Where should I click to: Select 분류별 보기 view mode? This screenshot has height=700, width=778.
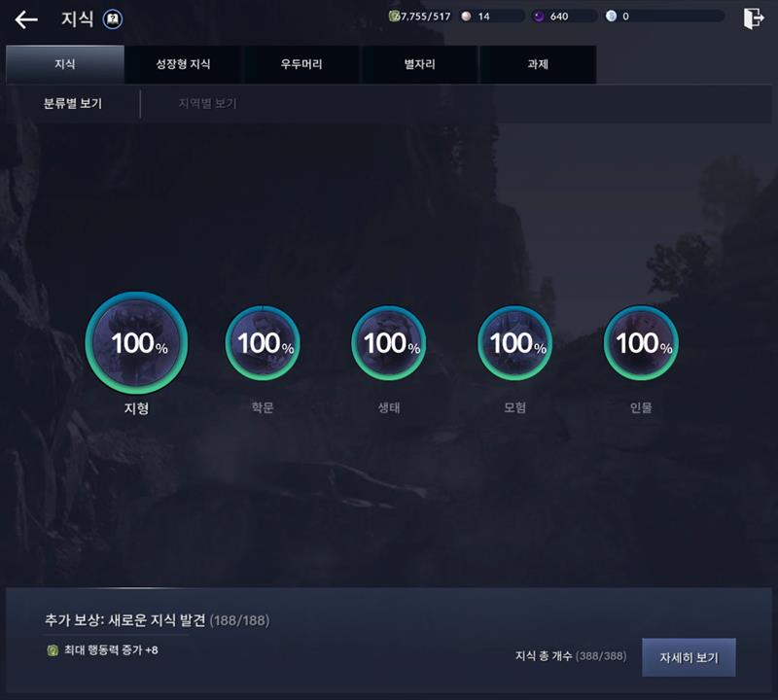tap(73, 104)
